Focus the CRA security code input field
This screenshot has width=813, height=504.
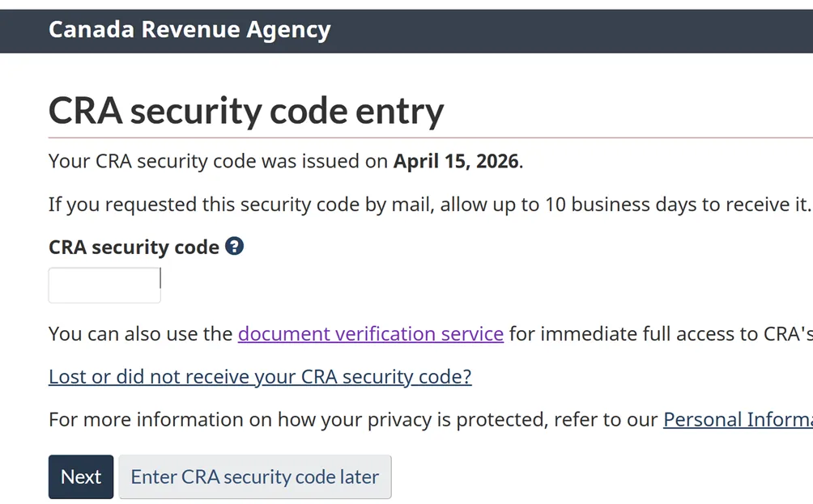(104, 286)
